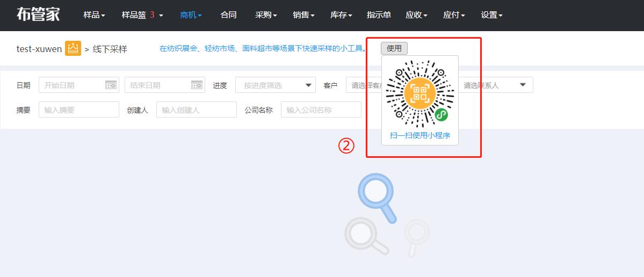Viewport: 644px width, 277px height.
Task: Open the 样品 menu
Action: pos(95,15)
